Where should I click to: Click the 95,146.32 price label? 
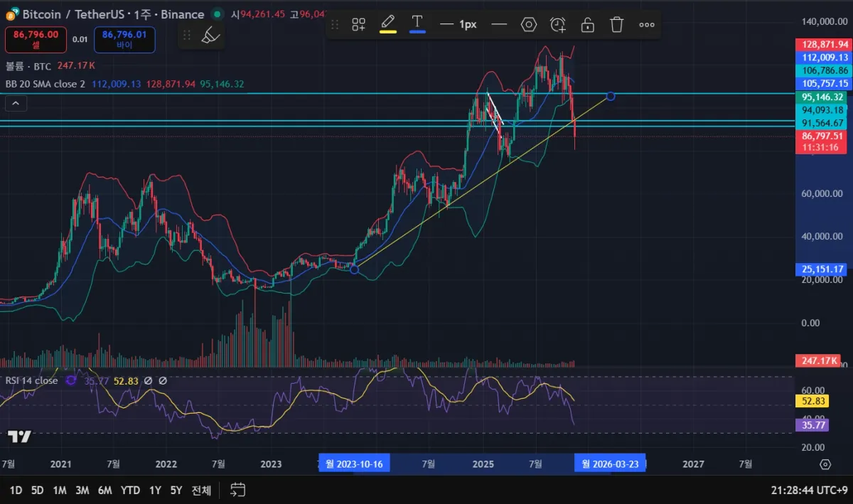point(822,97)
